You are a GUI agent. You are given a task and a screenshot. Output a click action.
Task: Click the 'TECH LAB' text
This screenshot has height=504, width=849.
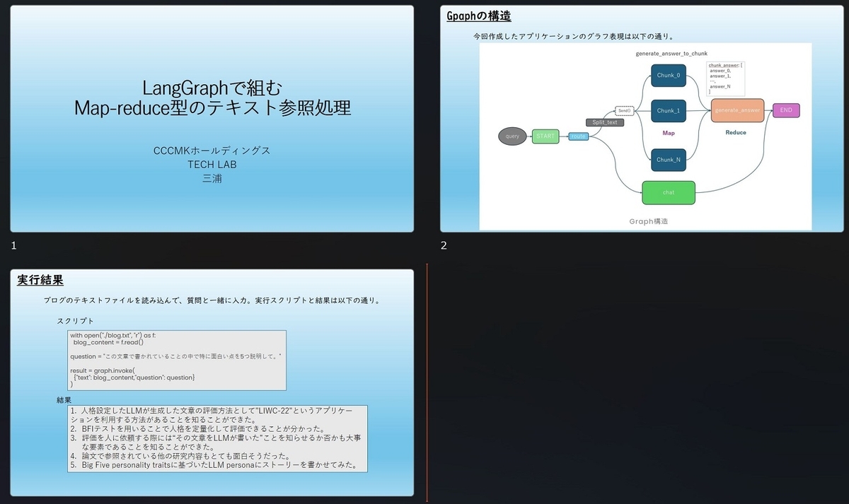[212, 165]
